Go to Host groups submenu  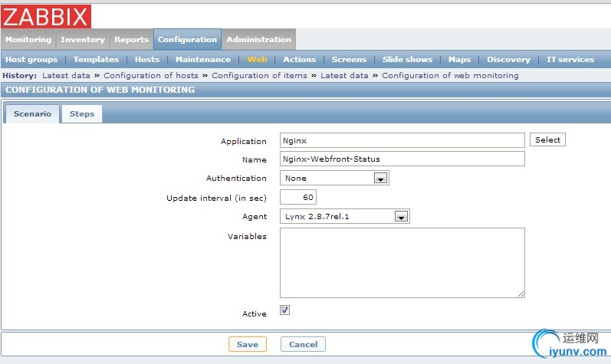tap(31, 60)
